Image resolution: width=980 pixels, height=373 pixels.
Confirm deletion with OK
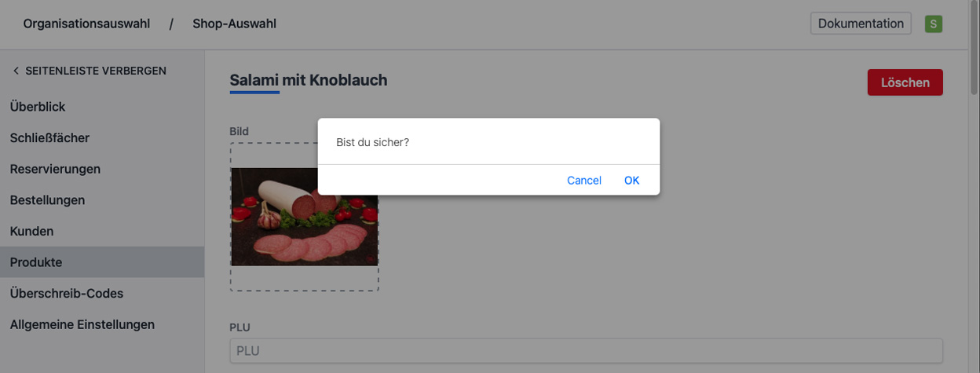(631, 181)
